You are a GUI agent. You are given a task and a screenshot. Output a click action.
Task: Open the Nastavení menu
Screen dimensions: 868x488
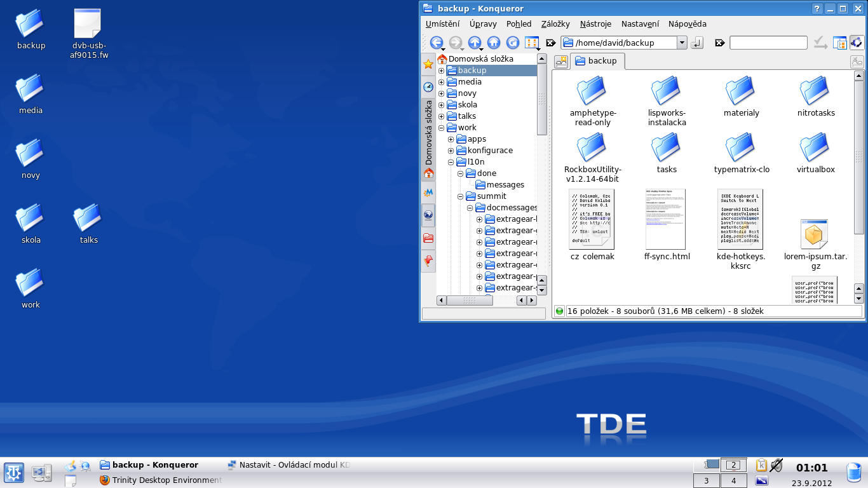pyautogui.click(x=640, y=24)
